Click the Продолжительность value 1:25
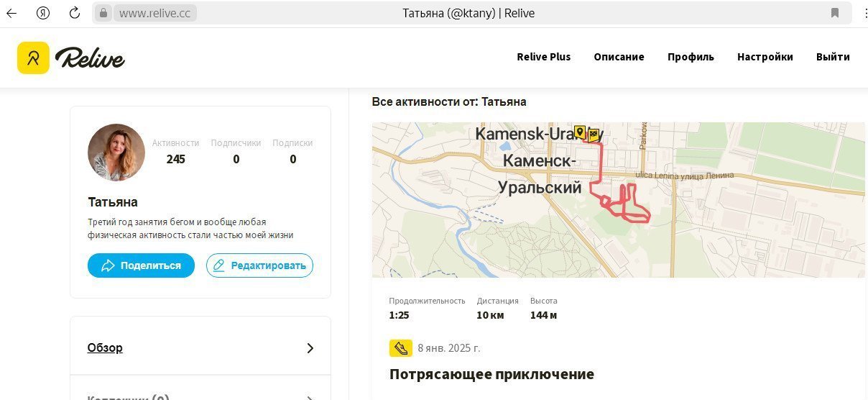The height and width of the screenshot is (400, 868). point(399,315)
